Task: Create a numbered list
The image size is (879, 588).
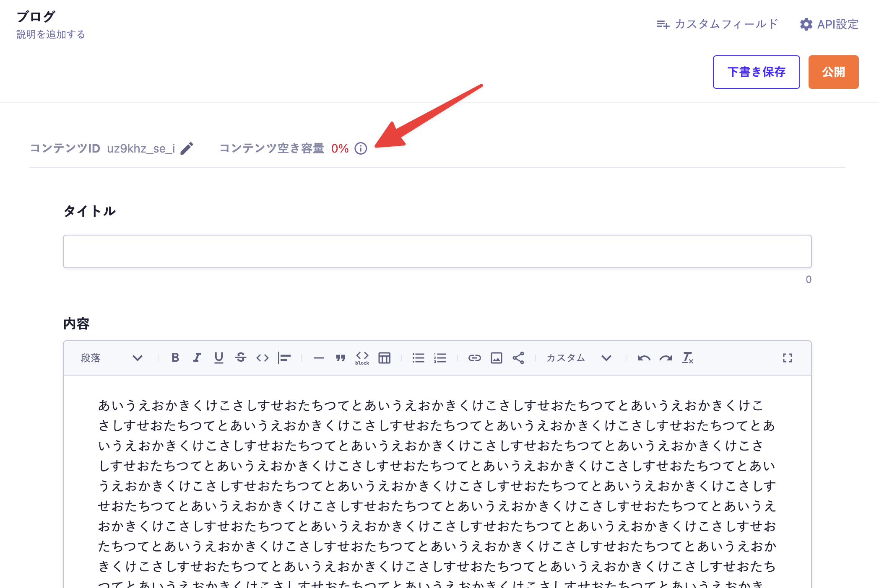Action: coord(440,357)
